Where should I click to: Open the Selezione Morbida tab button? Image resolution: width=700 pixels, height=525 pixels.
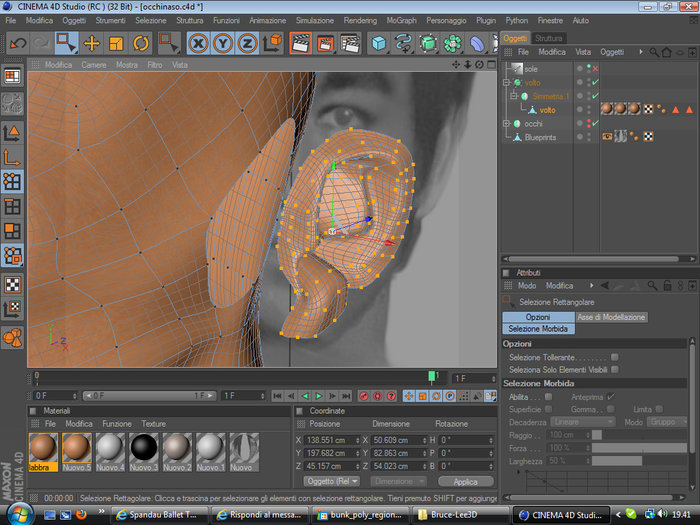(538, 329)
